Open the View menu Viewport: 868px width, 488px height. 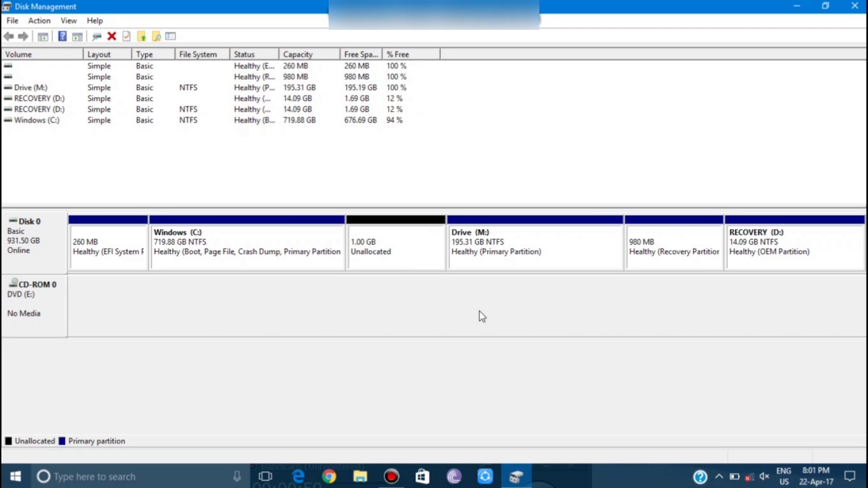68,21
